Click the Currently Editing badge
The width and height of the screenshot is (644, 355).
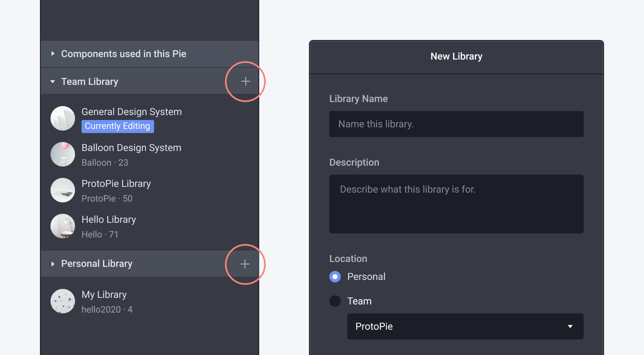[x=117, y=126]
